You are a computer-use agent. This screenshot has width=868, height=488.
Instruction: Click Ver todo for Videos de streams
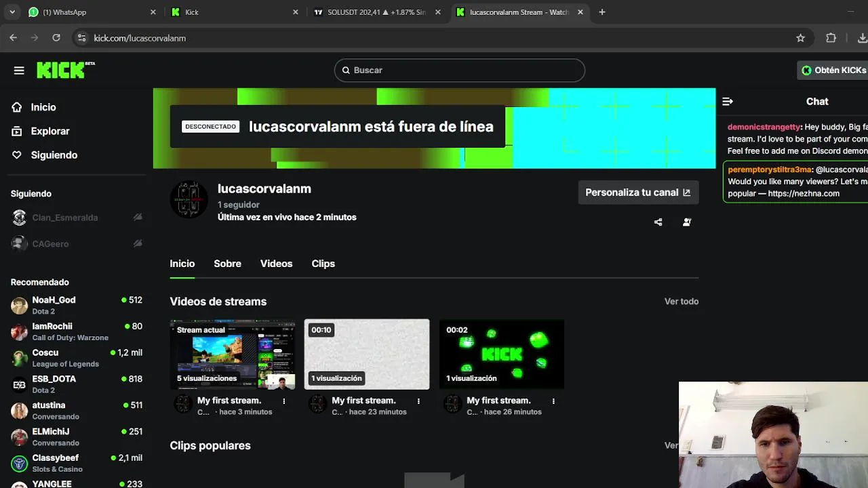coord(681,302)
